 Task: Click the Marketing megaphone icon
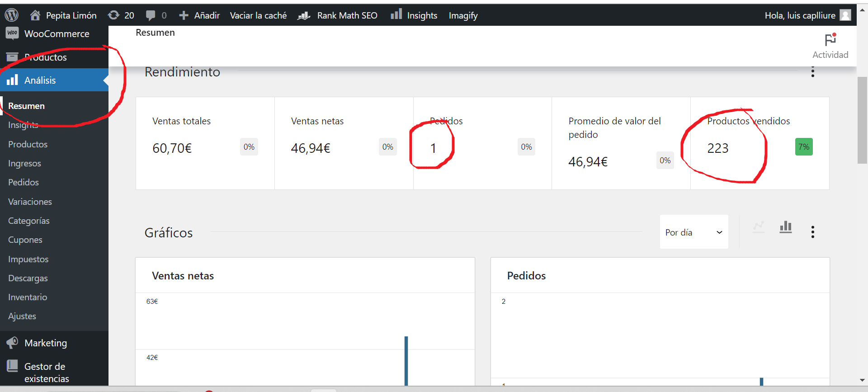point(12,343)
